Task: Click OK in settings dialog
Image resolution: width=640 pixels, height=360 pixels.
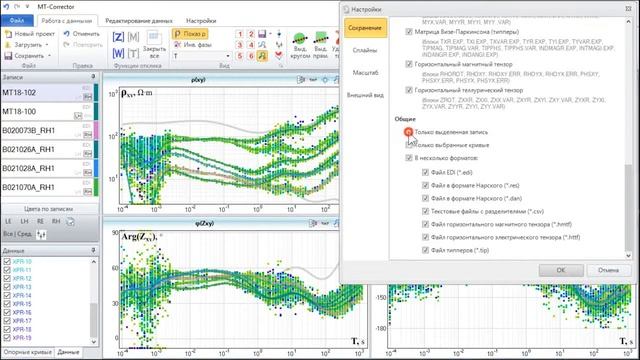Action: pyautogui.click(x=561, y=270)
